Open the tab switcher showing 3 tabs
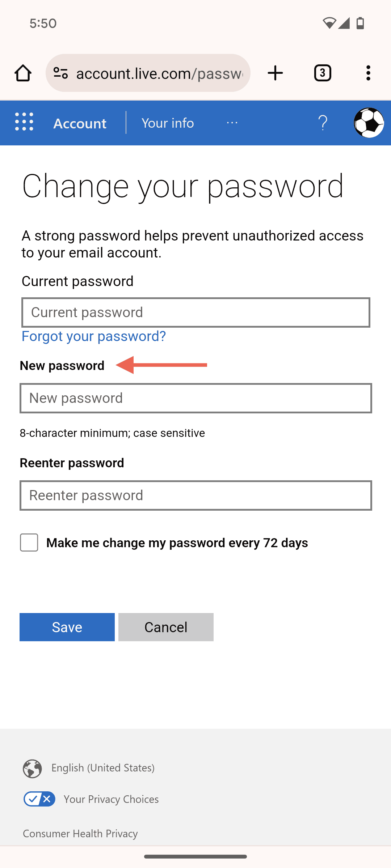This screenshot has height=868, width=391. point(322,73)
